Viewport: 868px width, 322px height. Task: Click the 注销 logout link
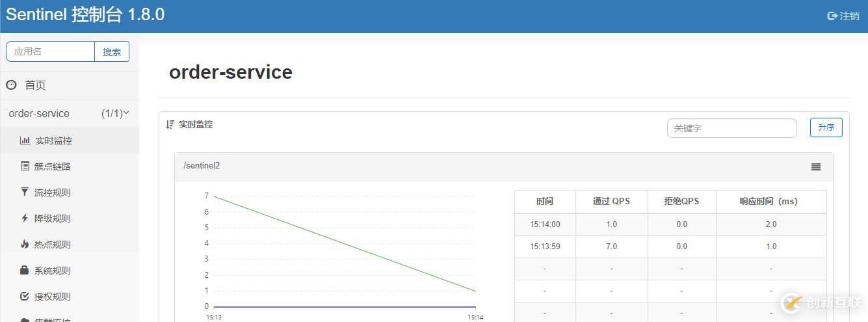tap(849, 16)
